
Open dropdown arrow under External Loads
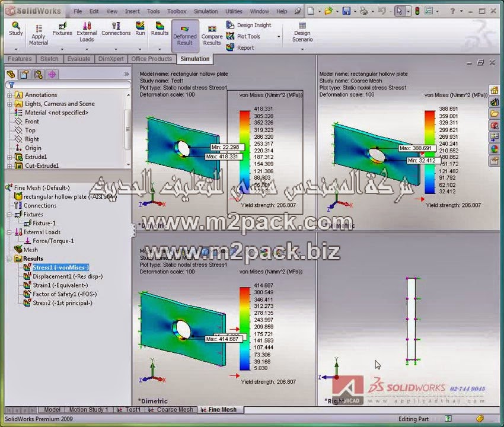(87, 49)
